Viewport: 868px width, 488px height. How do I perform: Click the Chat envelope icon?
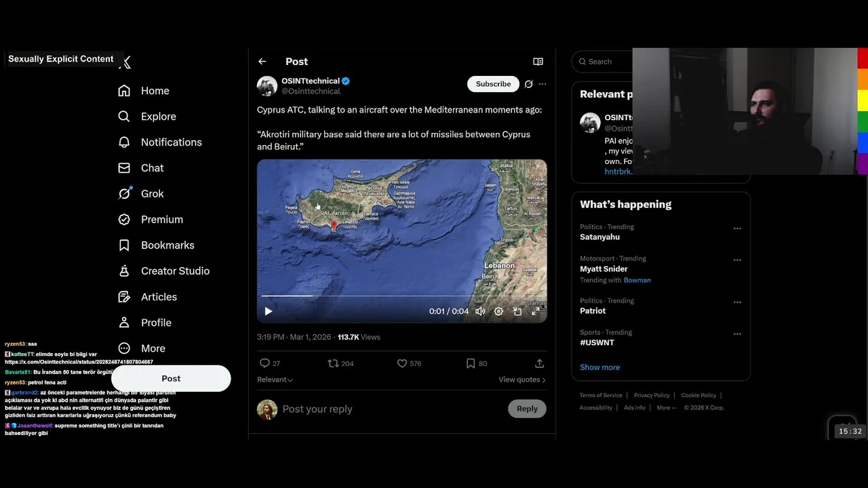(x=124, y=168)
